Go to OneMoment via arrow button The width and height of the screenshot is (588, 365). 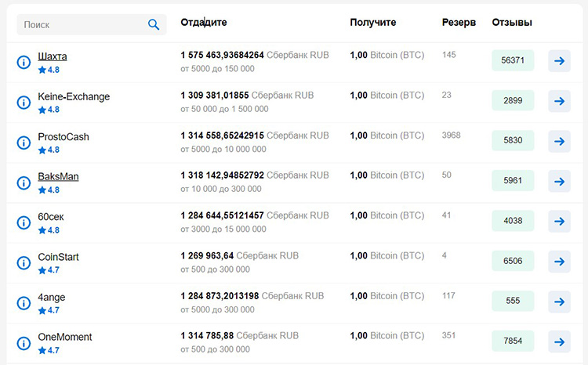(559, 342)
